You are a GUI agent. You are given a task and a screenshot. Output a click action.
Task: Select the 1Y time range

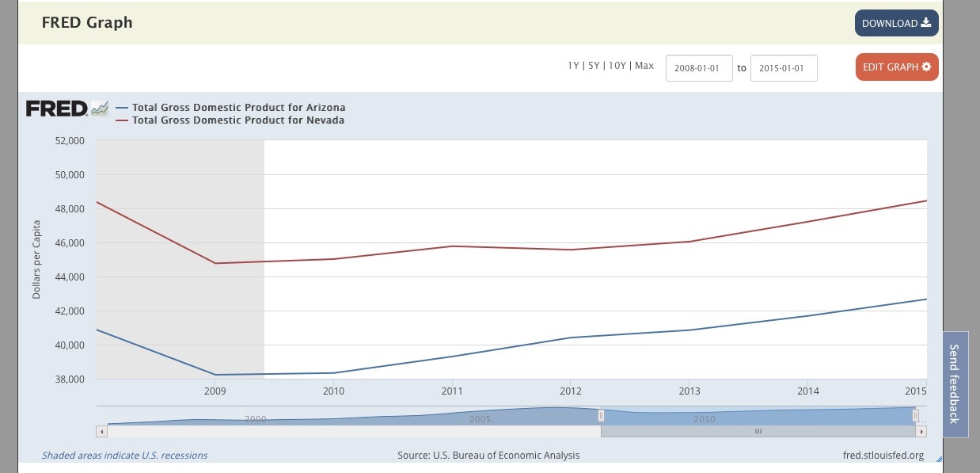click(x=573, y=66)
